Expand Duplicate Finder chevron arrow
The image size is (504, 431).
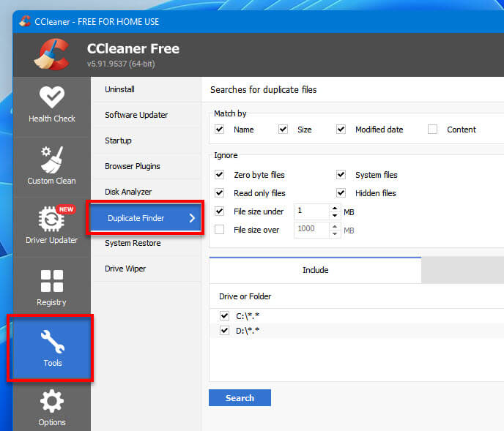[x=192, y=218]
